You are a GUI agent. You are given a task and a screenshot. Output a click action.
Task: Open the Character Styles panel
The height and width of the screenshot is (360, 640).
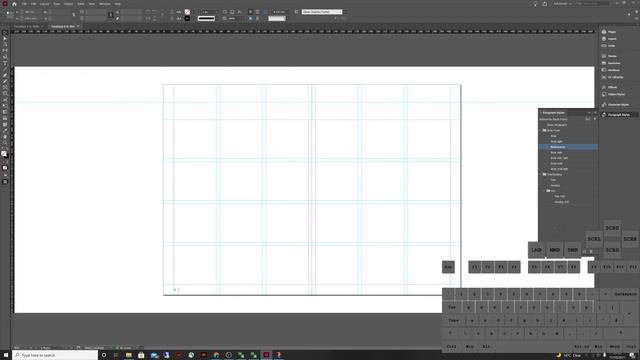[x=615, y=104]
